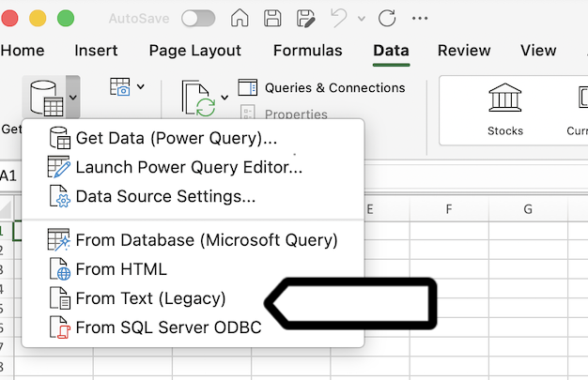Viewport: 588px width, 380px height.
Task: Click the Home icon in title bar
Action: (x=240, y=18)
